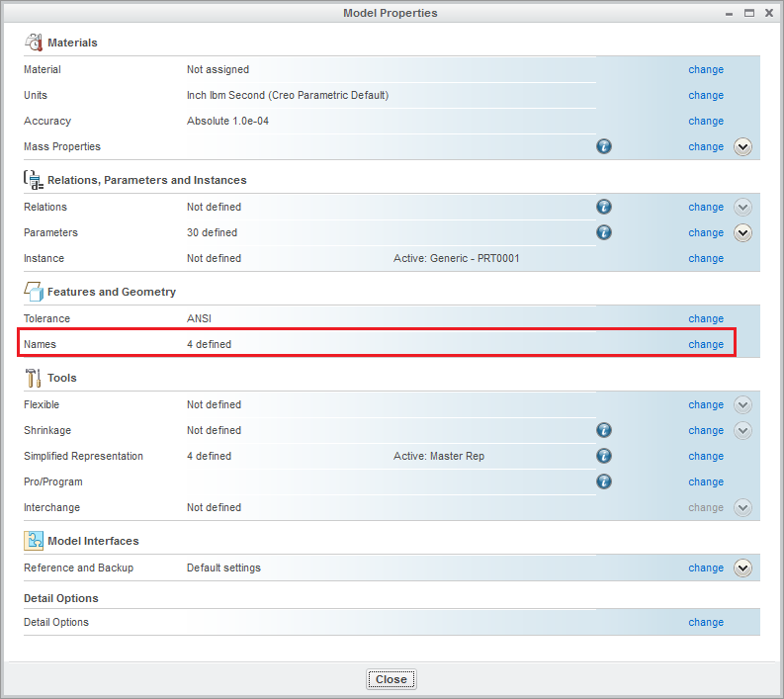Viewport: 784px width, 699px height.
Task: Click the Model Interfaces puzzle icon
Action: [34, 541]
